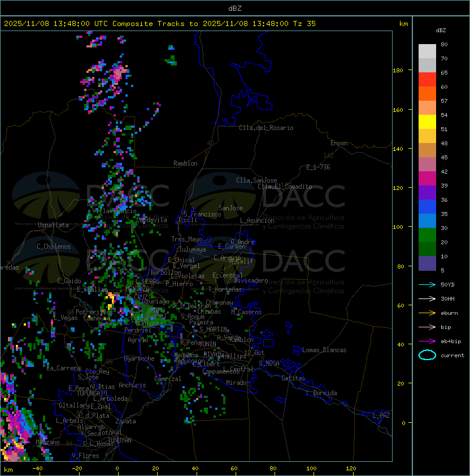
Task: Click the 'Clla.del_Rosario' place label
Action: tap(266, 128)
